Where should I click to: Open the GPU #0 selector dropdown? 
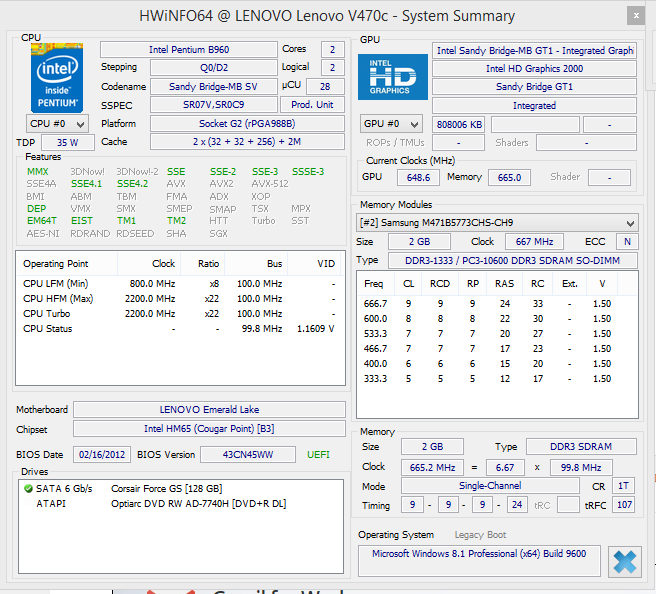pyautogui.click(x=392, y=124)
